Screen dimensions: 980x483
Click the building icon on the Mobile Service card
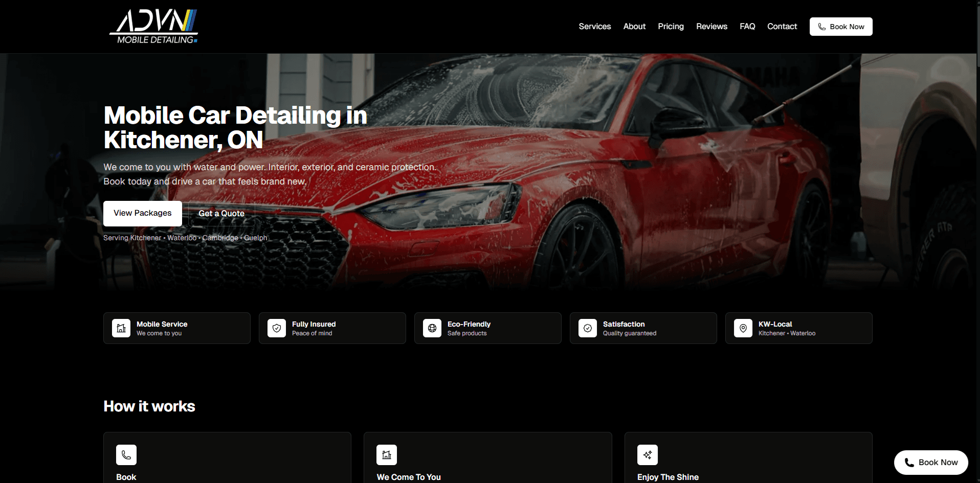[x=121, y=328]
